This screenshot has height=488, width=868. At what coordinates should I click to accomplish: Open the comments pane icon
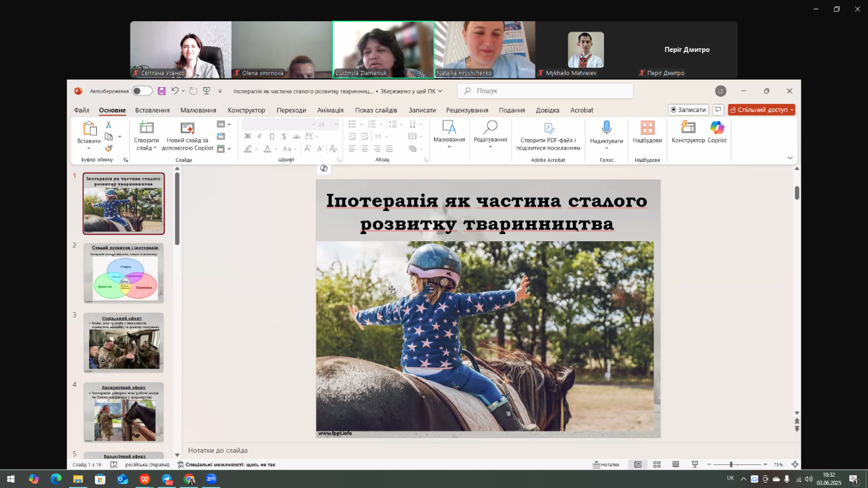click(x=718, y=110)
